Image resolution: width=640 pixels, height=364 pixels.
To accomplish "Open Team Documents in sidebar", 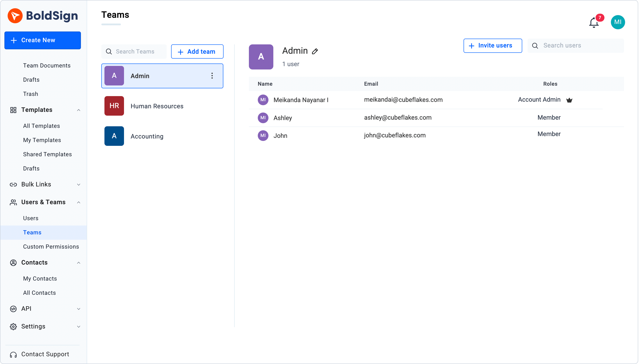I will (47, 66).
